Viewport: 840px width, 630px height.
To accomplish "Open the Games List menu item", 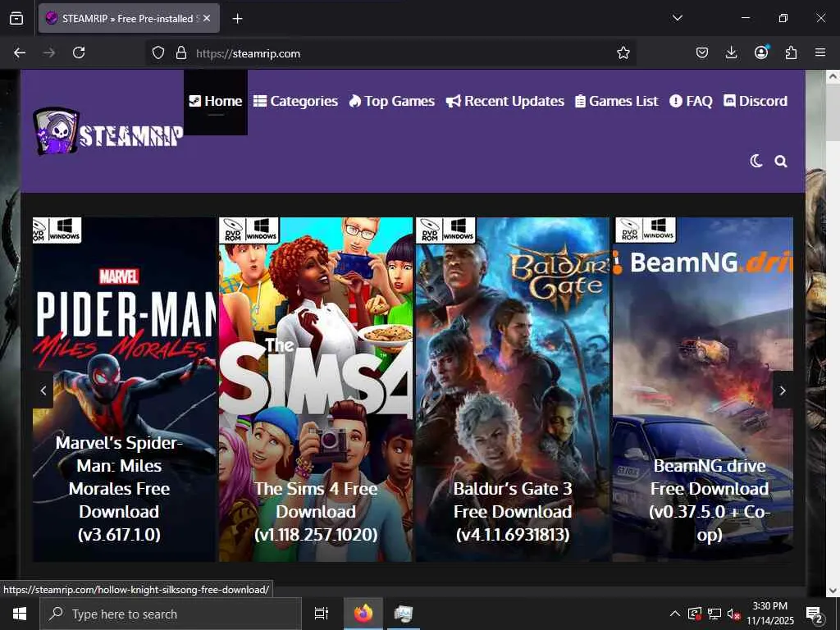I will coord(617,101).
